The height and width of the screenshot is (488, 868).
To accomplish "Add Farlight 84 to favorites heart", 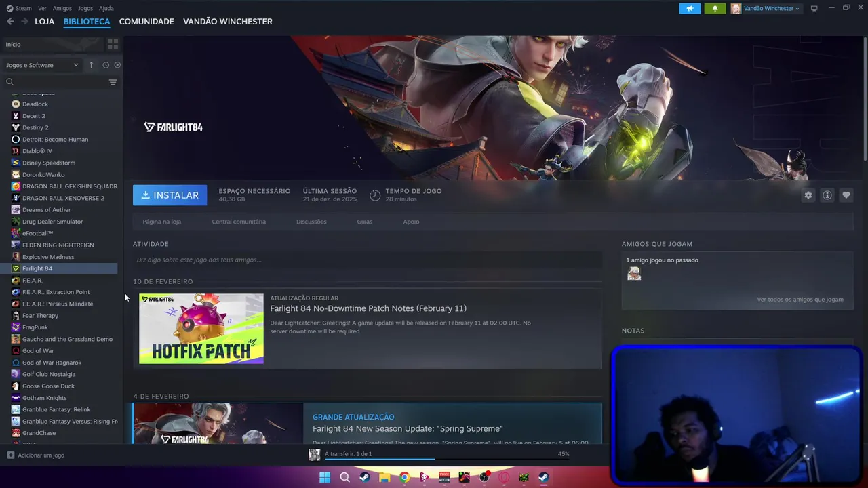I will coord(846,195).
